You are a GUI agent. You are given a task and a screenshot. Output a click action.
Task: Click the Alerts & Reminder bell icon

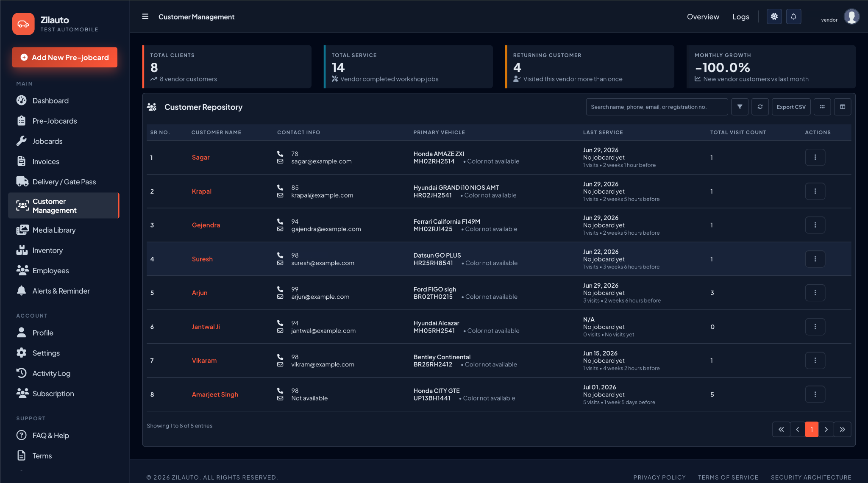coord(21,291)
